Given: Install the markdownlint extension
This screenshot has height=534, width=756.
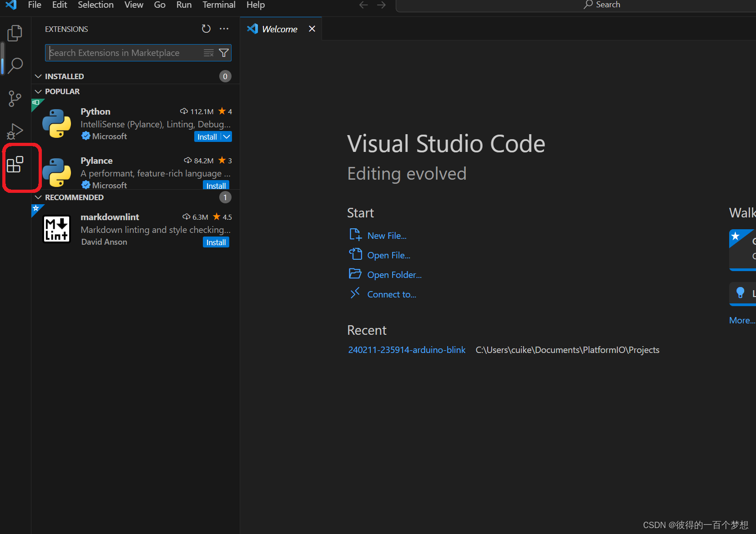Looking at the screenshot, I should 216,242.
